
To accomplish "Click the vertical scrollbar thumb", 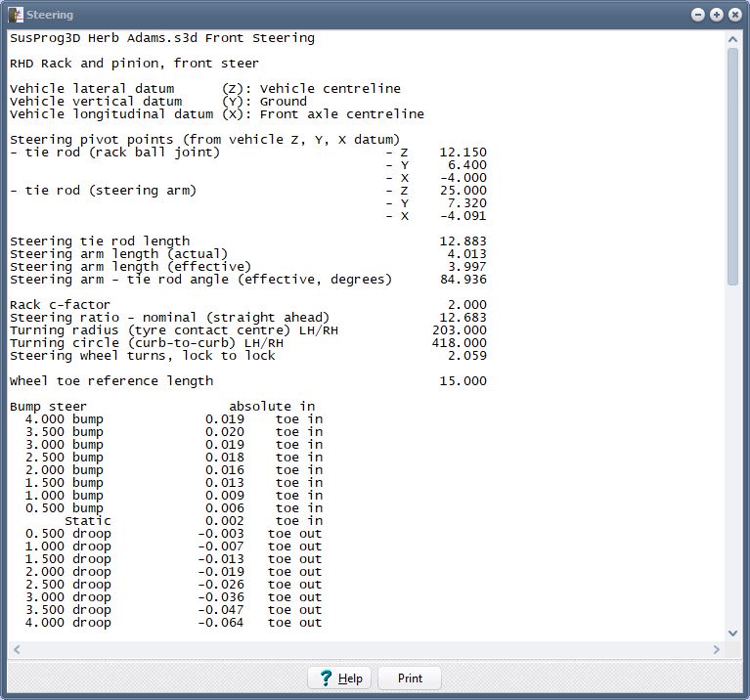I will point(733,166).
